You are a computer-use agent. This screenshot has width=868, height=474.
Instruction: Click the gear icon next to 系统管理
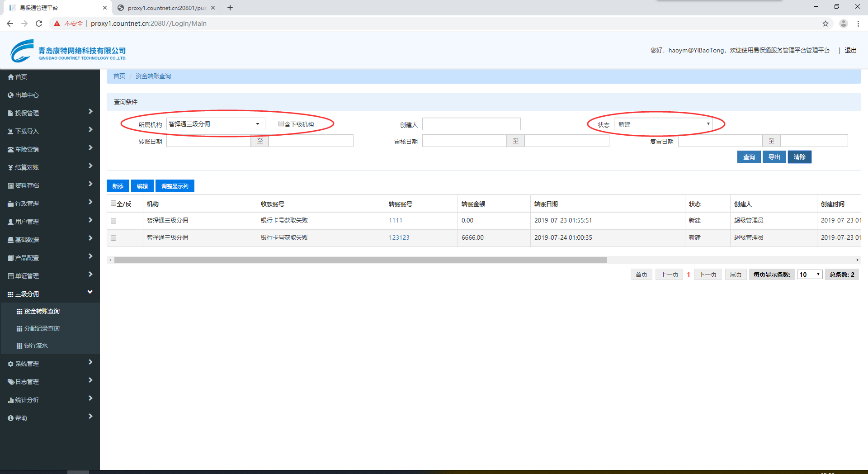(x=10, y=364)
